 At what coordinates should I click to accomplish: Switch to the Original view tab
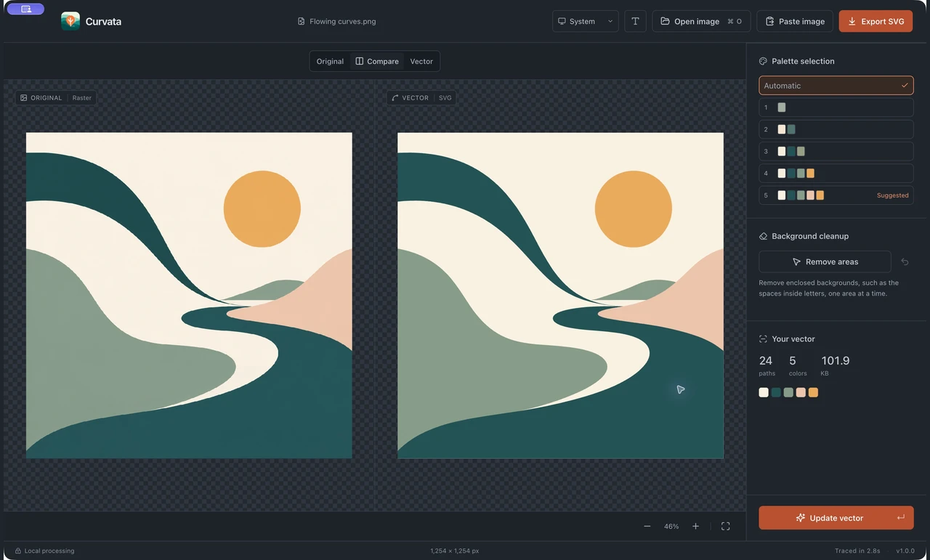point(330,61)
